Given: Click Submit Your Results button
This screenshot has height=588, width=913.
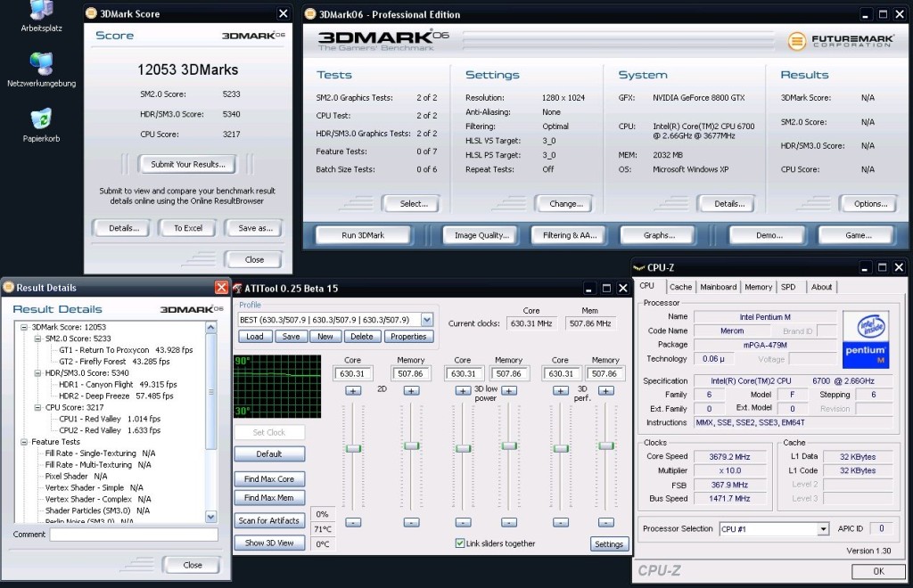Looking at the screenshot, I should (188, 164).
